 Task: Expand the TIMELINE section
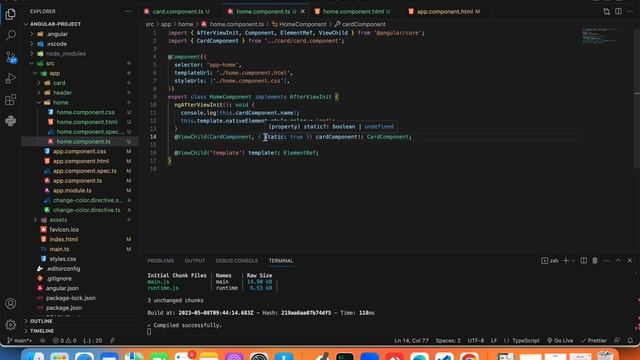pyautogui.click(x=42, y=331)
